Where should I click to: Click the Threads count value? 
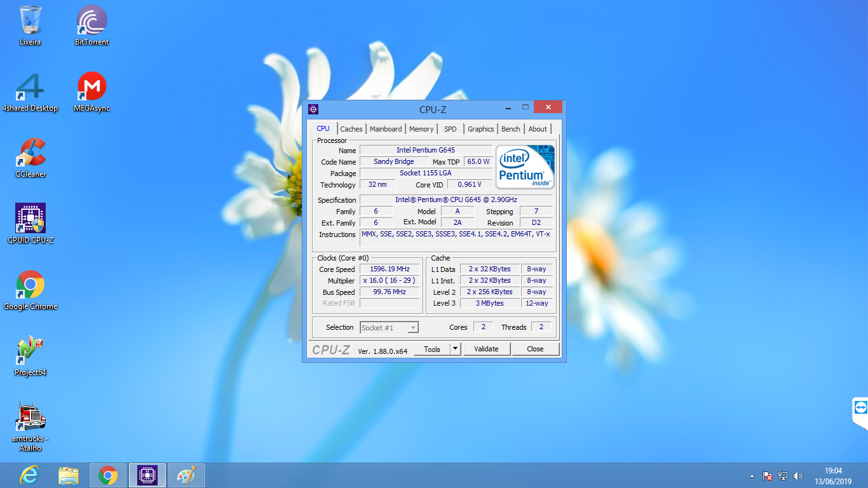(x=541, y=327)
